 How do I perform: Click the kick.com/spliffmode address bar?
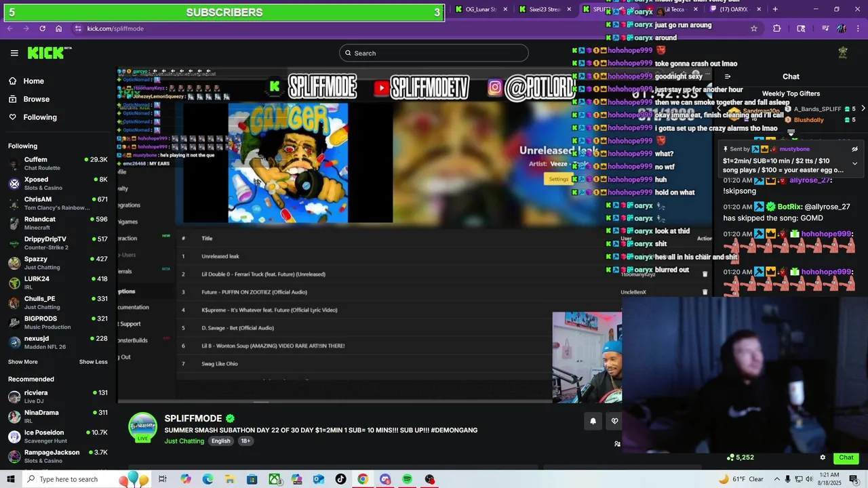[x=415, y=28]
